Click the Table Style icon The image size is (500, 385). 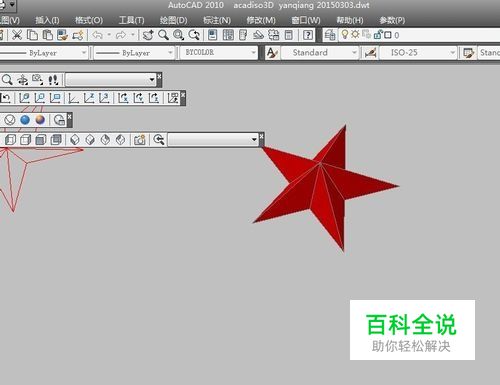469,53
